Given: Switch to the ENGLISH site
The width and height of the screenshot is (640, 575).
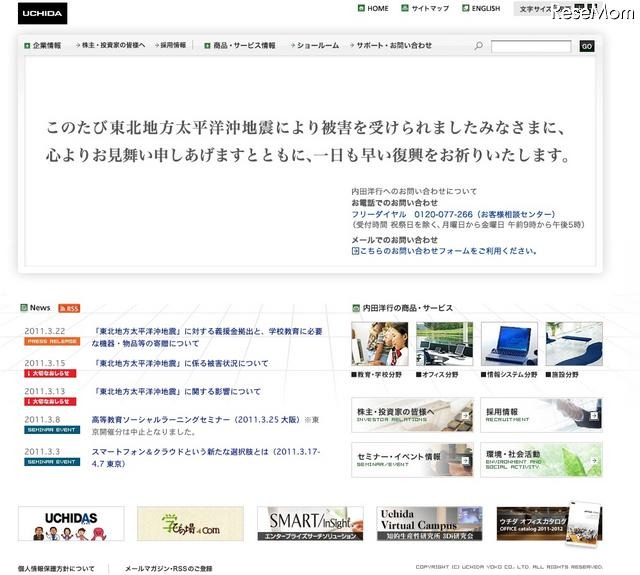Looking at the screenshot, I should 481,8.
